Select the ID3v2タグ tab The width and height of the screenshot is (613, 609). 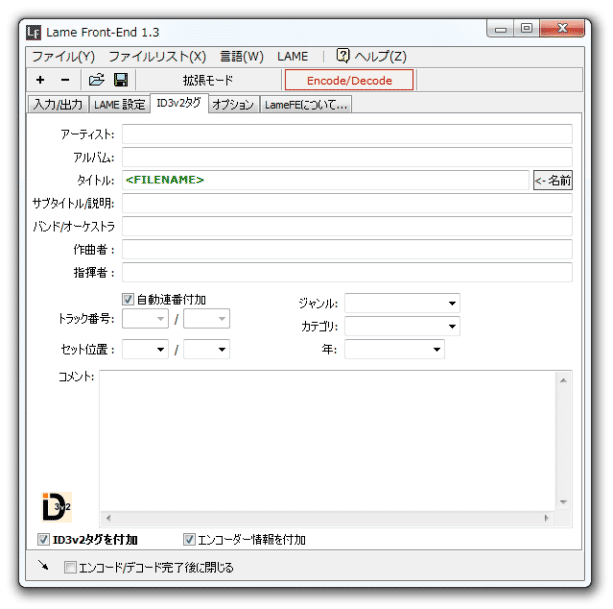click(x=179, y=103)
